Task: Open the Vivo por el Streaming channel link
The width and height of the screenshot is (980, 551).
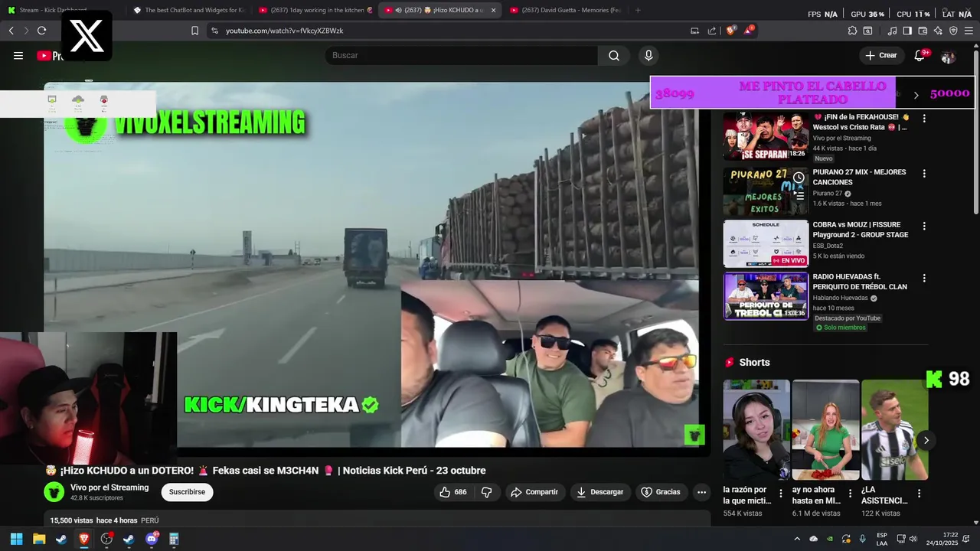Action: [x=109, y=487]
